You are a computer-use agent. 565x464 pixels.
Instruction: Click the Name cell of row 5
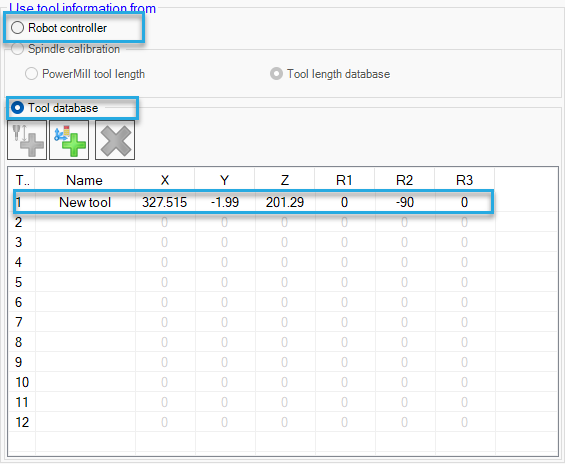click(x=85, y=282)
